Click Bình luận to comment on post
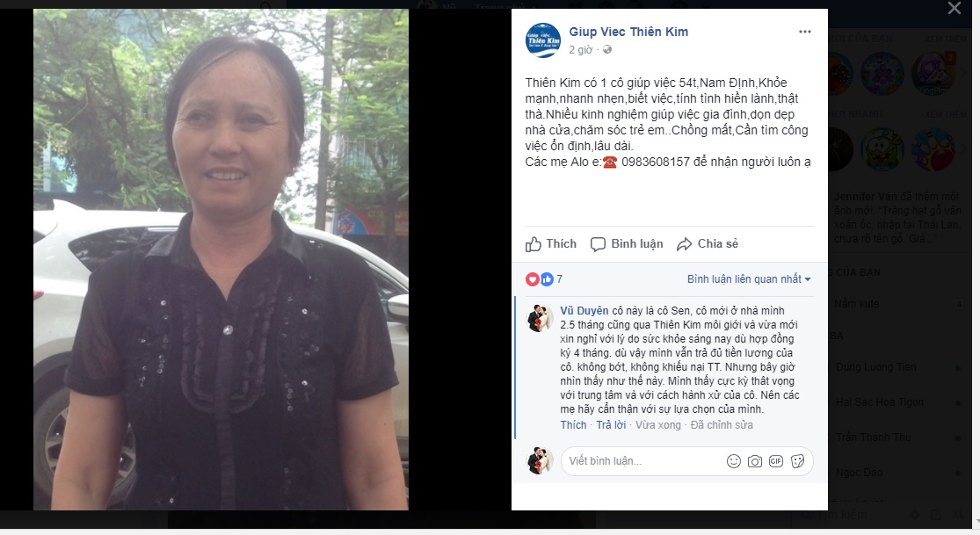 [x=627, y=243]
